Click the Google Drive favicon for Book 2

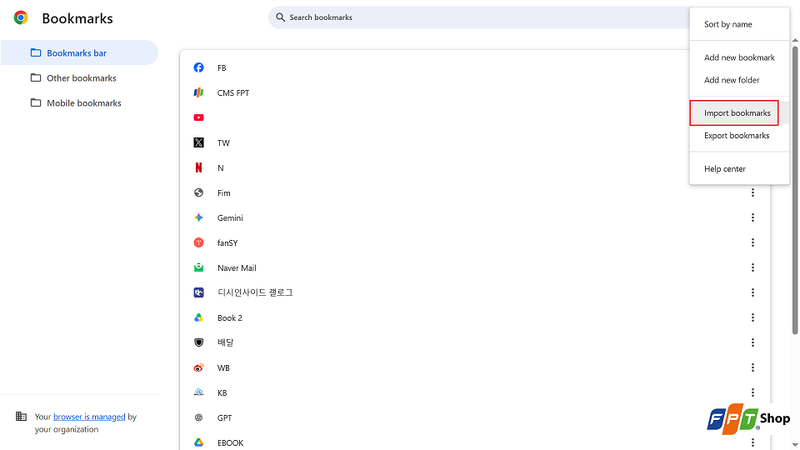198,318
